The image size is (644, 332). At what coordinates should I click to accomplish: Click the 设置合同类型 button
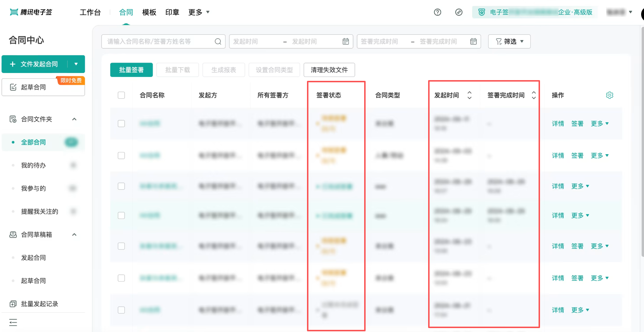coord(274,70)
